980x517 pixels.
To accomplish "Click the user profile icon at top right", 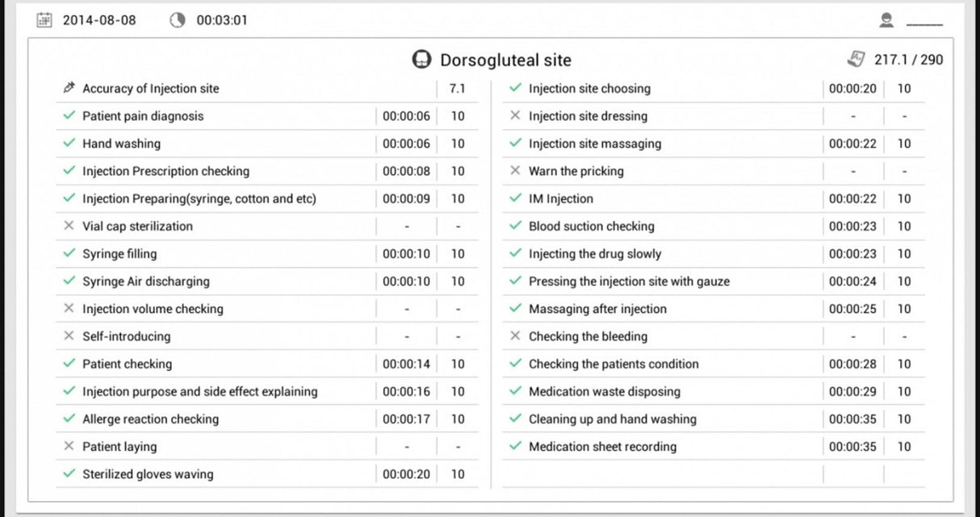I will 886,19.
